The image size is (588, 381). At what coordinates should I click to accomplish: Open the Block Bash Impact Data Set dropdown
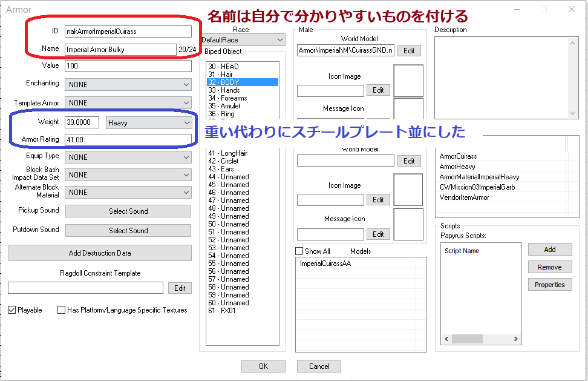(x=128, y=175)
